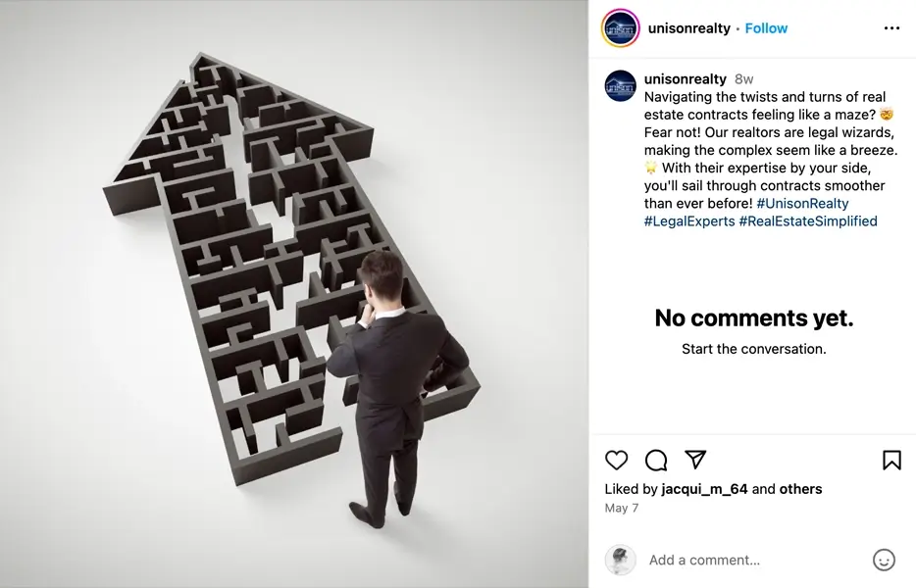
Task: Save post with bookmark icon
Action: pyautogui.click(x=891, y=461)
